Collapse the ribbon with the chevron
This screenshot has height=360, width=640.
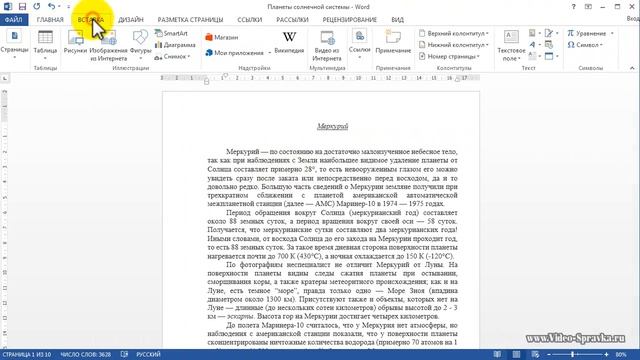point(632,68)
